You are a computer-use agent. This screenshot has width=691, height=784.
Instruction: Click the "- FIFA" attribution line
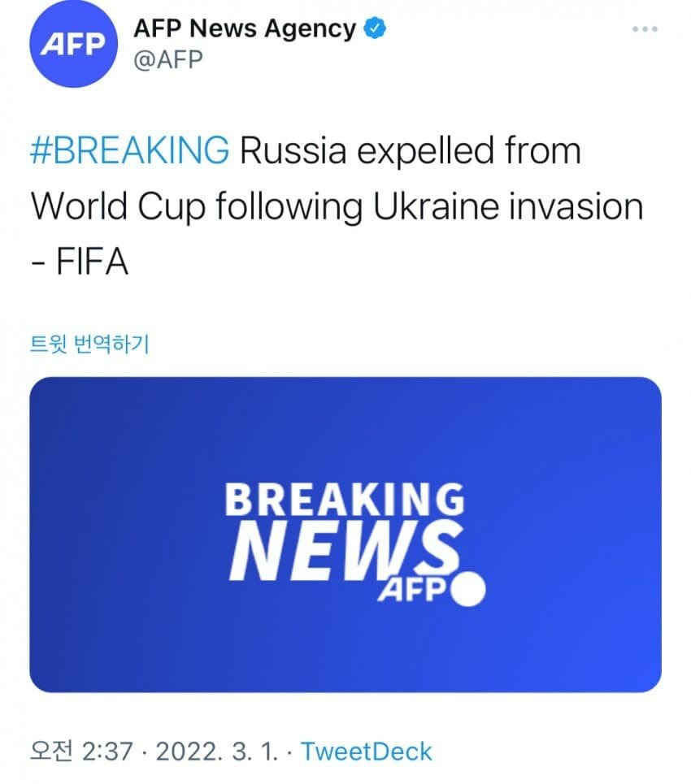pos(80,262)
